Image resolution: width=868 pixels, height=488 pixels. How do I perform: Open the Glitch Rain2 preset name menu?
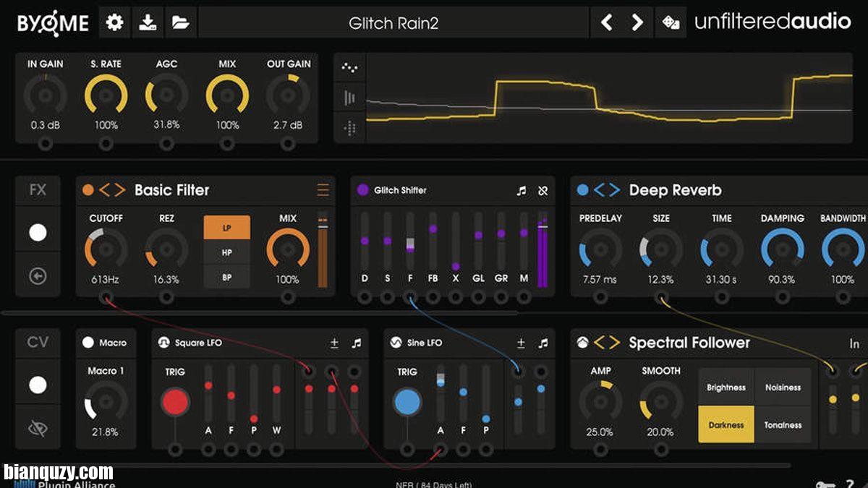[x=393, y=22]
